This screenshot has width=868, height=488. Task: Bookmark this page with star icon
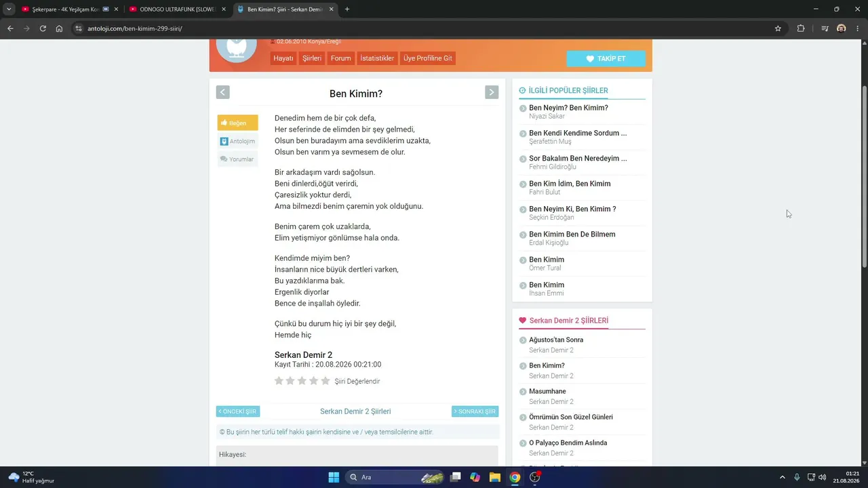coord(778,28)
